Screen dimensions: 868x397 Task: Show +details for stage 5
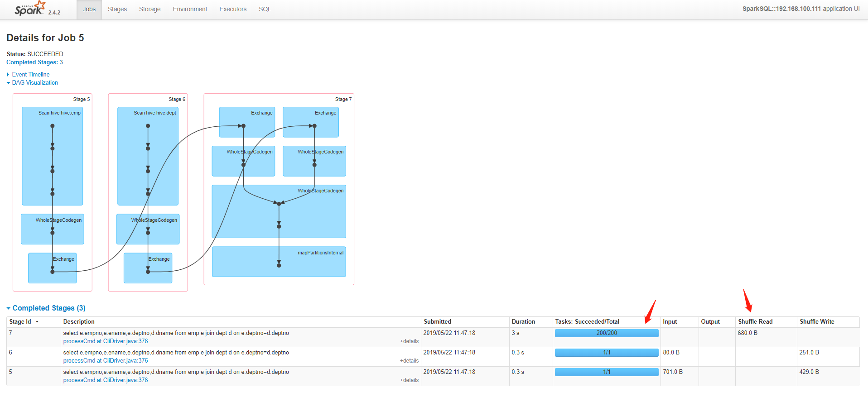pos(409,380)
